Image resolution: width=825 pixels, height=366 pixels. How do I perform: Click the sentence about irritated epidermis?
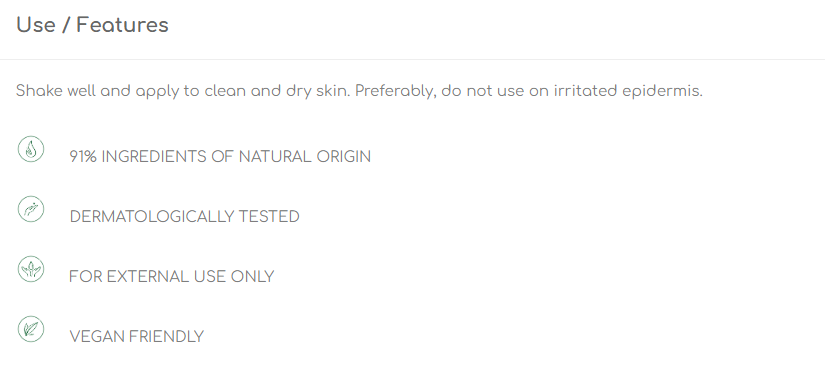click(x=529, y=91)
